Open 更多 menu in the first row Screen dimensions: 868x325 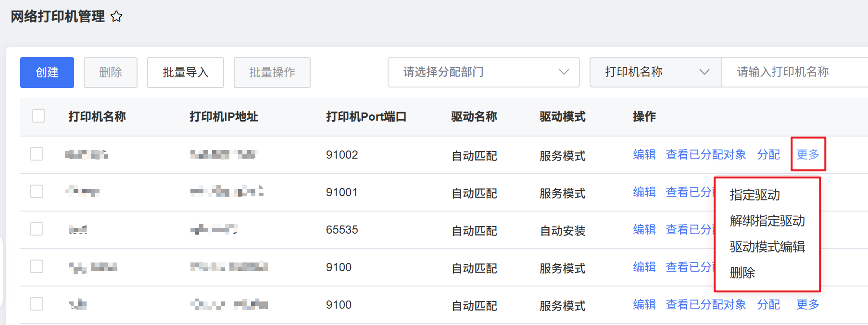coord(808,154)
